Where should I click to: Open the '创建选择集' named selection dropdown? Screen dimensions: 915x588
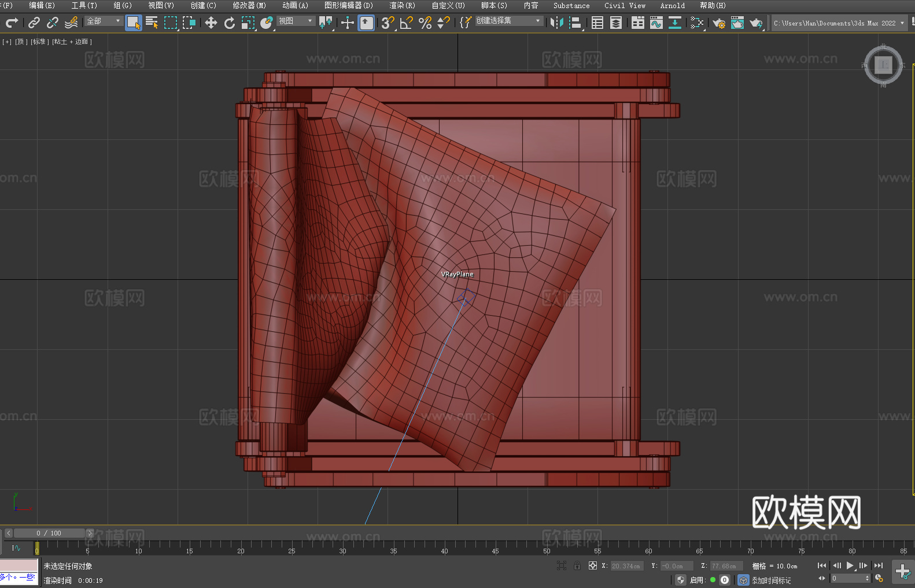point(509,21)
